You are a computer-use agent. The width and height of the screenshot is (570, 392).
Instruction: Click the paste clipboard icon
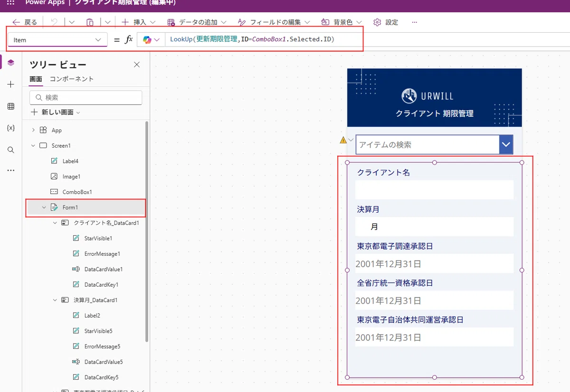(90, 22)
